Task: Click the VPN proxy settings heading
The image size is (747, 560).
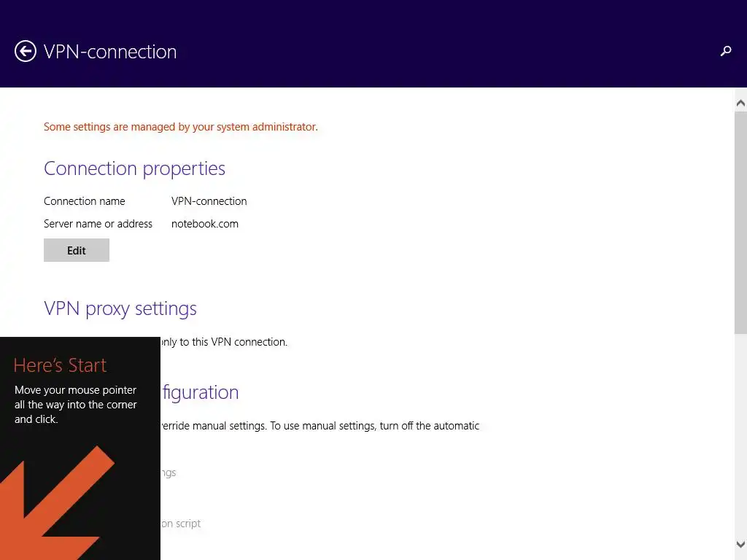Action: (x=120, y=308)
